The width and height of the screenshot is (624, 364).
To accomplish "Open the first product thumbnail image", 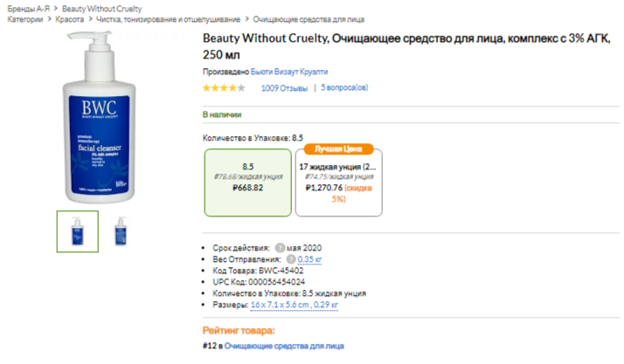I will point(78,231).
